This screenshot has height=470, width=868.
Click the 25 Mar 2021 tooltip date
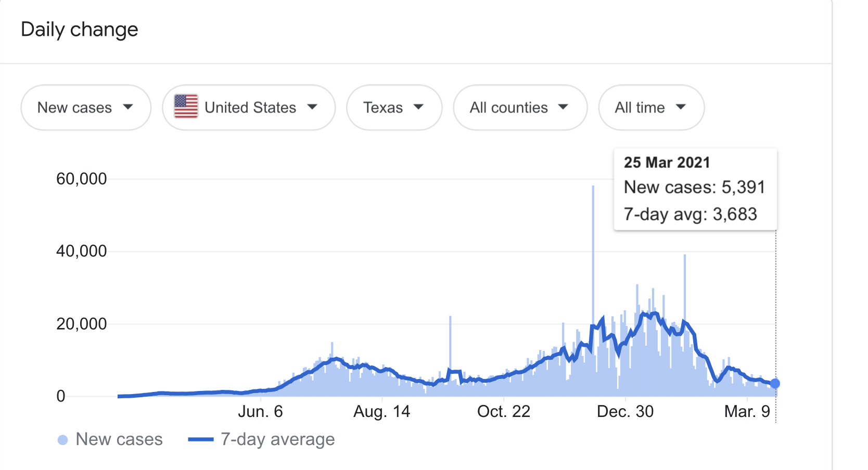point(667,162)
